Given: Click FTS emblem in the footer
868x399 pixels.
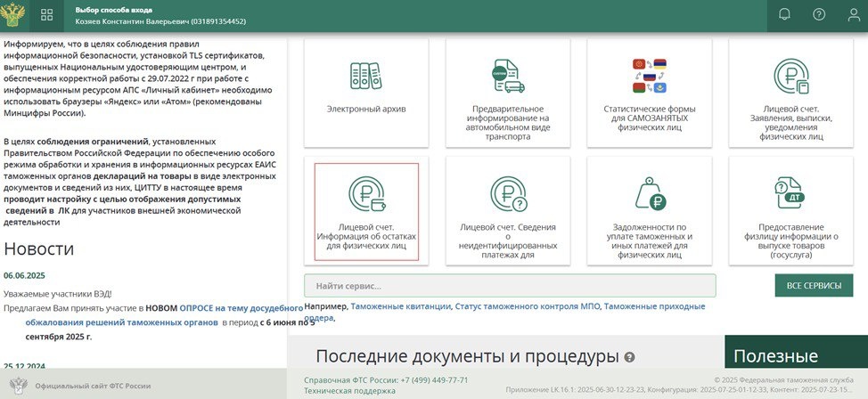Looking at the screenshot, I should click(x=19, y=385).
